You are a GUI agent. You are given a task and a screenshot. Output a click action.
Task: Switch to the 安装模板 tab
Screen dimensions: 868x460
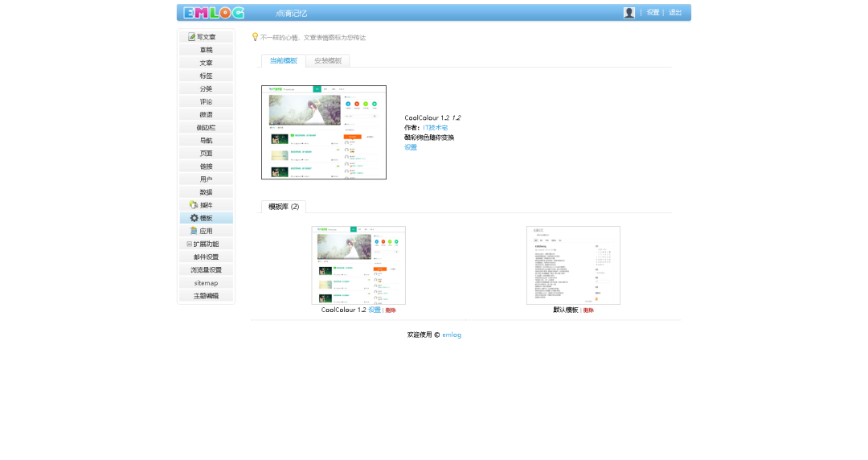point(327,61)
